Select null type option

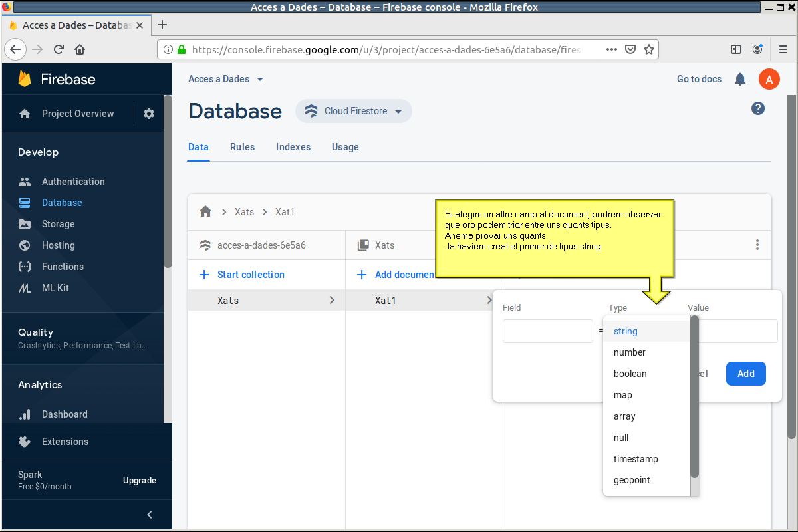pos(646,438)
